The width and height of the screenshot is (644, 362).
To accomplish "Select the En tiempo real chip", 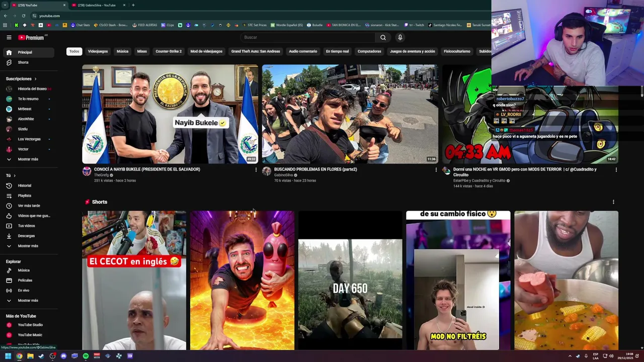I will tap(337, 51).
